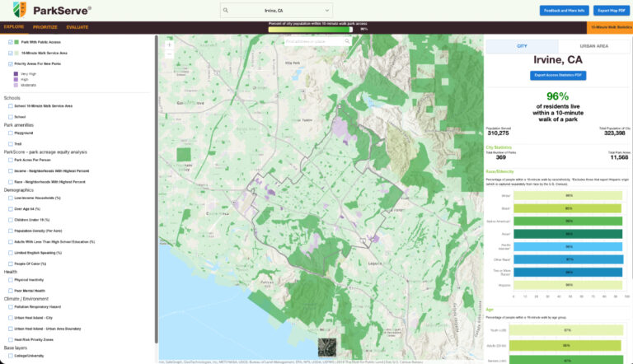Screen dimensions: 633x364
Task: Check the Playground amenity layer
Action: click(x=11, y=133)
